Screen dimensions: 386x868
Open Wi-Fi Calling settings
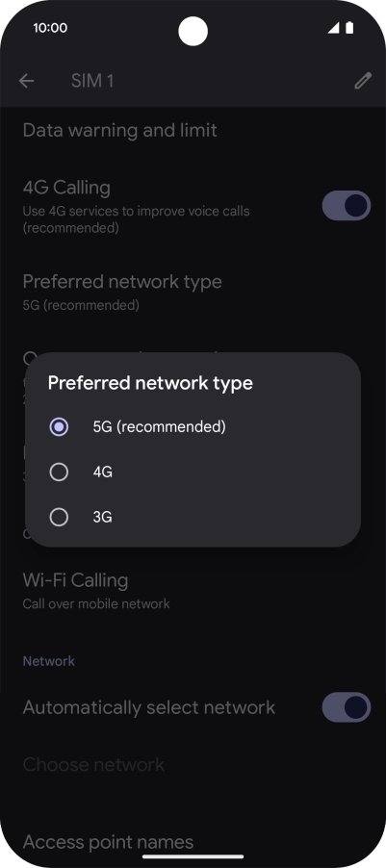193,590
